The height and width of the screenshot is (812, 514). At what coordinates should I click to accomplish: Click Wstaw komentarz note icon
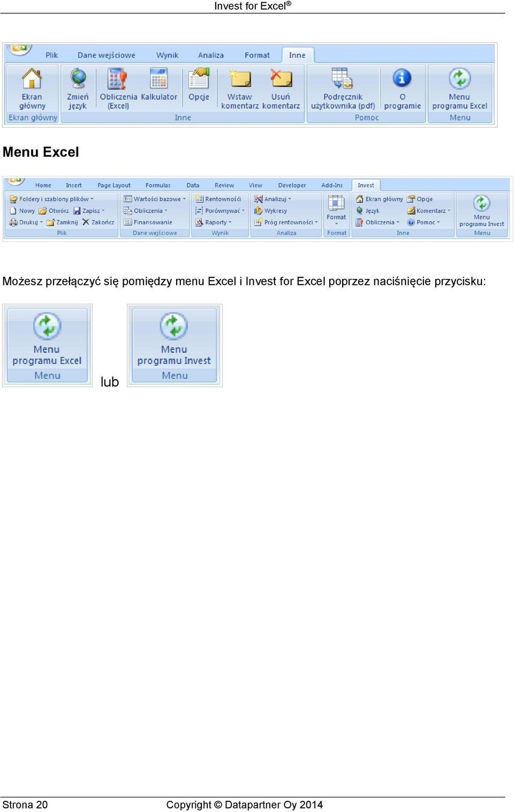pos(239,78)
